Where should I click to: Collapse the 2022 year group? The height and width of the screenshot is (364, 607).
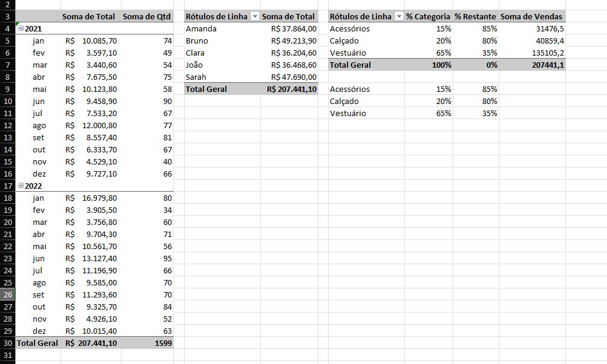click(21, 186)
